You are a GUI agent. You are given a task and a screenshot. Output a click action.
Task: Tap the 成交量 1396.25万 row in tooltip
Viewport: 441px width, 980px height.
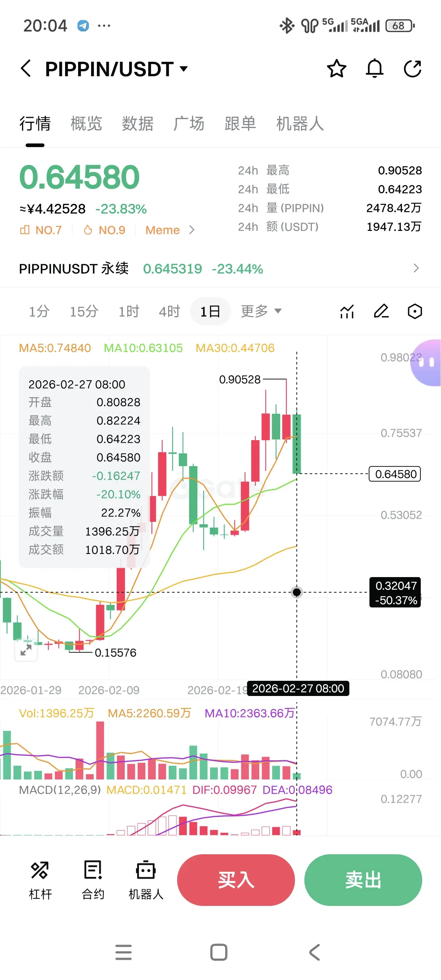pos(84,531)
